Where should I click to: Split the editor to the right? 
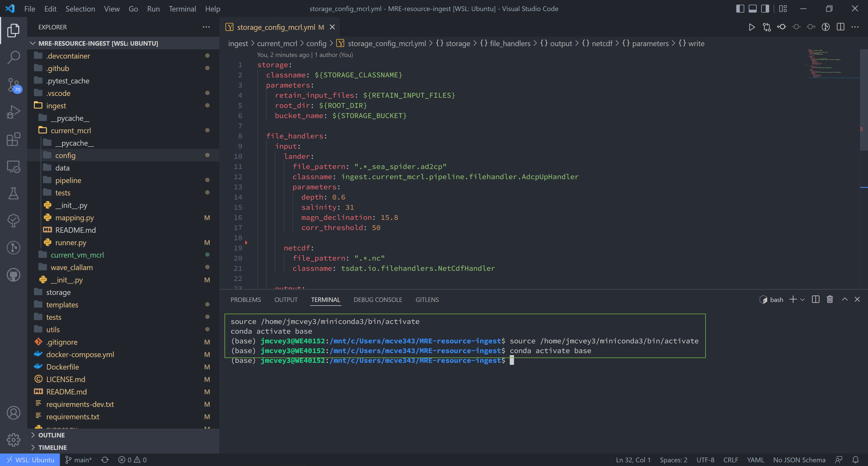[x=840, y=27]
